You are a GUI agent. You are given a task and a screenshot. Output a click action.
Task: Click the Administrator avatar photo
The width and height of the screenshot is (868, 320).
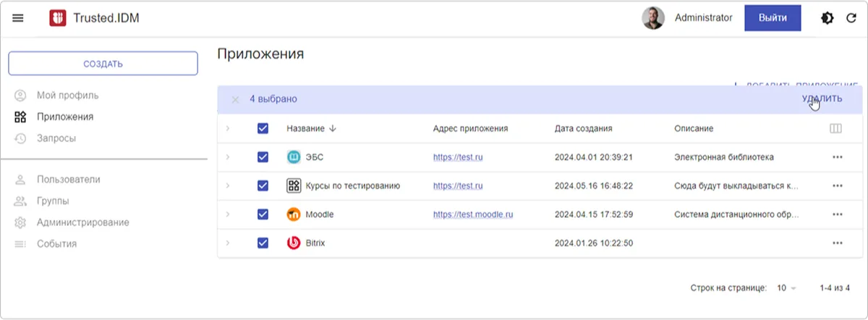point(653,18)
